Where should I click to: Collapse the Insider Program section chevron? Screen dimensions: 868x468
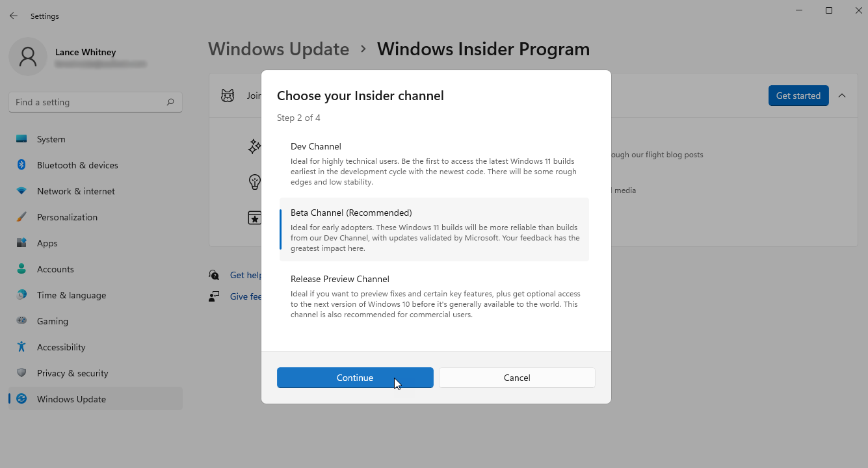tap(842, 96)
